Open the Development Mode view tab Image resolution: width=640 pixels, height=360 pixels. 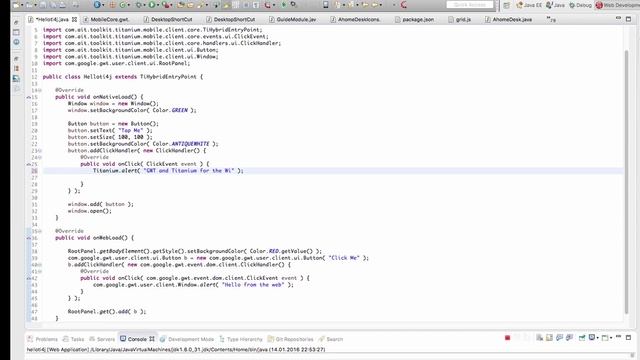tap(187, 339)
